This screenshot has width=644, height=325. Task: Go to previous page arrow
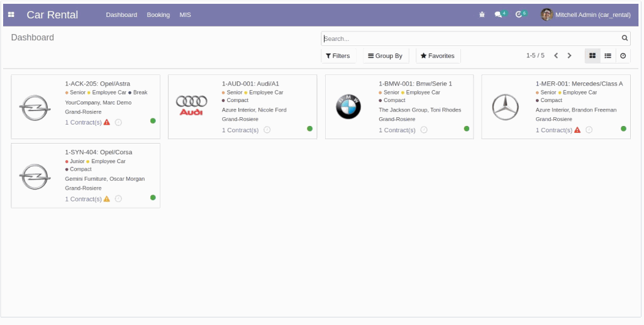pyautogui.click(x=556, y=55)
